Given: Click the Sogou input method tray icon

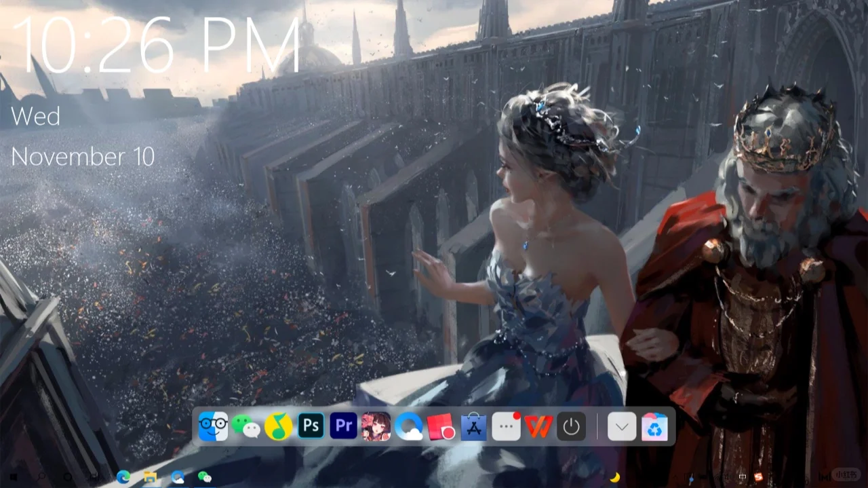Looking at the screenshot, I should 758,477.
